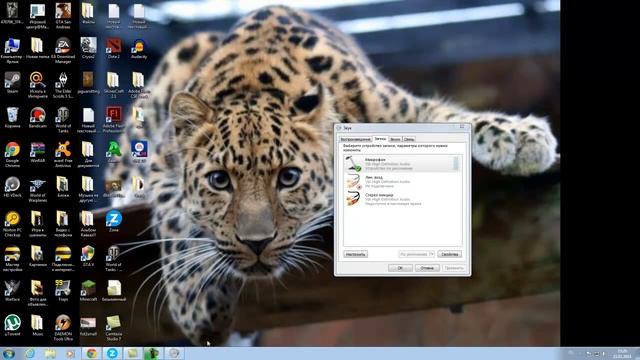This screenshot has height=360, width=640.
Task: Confirm with the OK button
Action: tap(400, 268)
